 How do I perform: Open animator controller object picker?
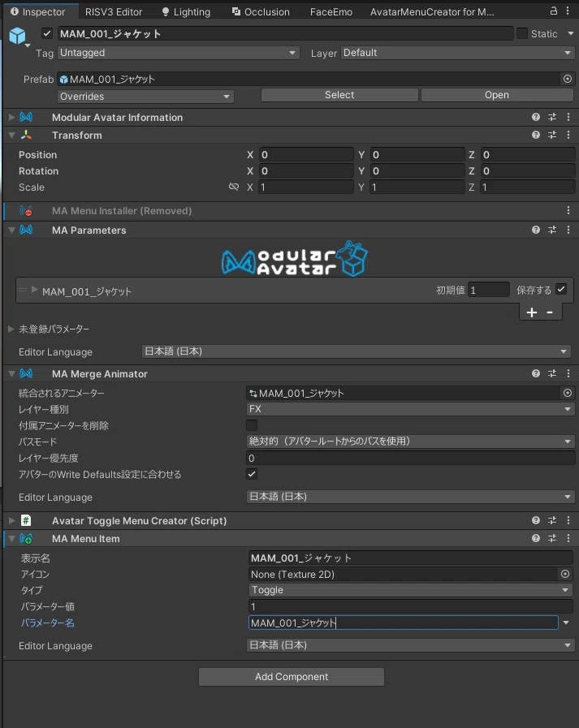568,394
